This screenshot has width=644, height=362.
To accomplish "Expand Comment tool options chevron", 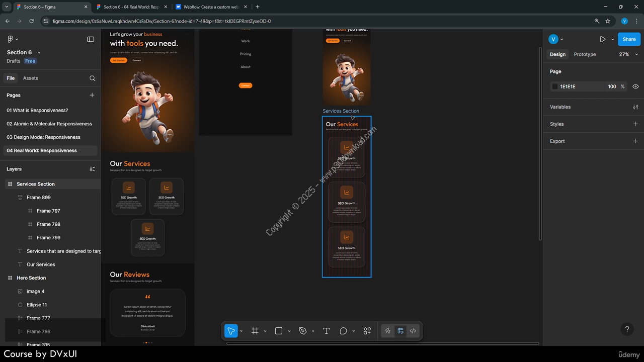I will (354, 331).
